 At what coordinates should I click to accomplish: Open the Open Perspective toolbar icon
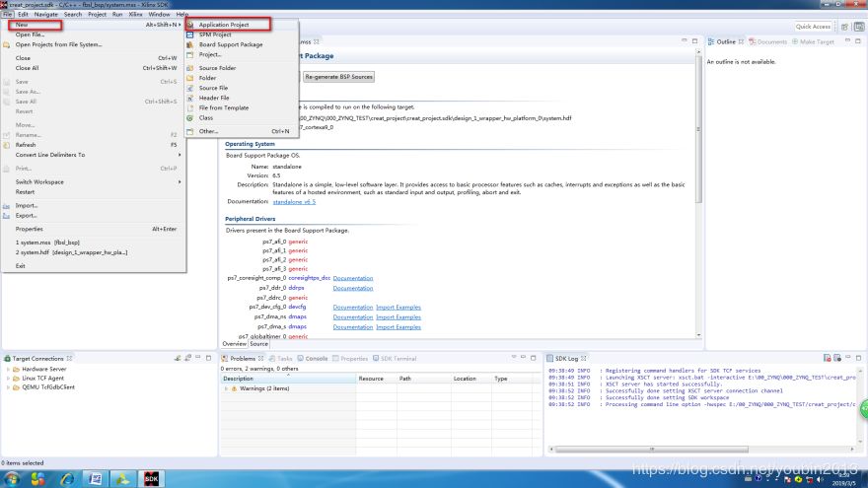(x=844, y=26)
